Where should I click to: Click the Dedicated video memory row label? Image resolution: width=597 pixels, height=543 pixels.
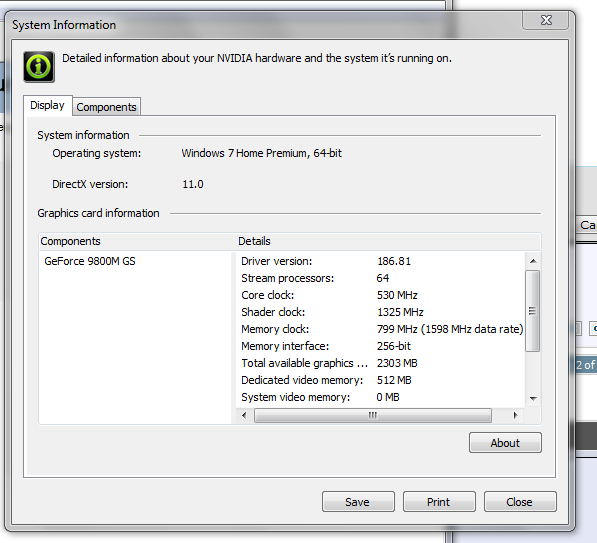(x=302, y=380)
